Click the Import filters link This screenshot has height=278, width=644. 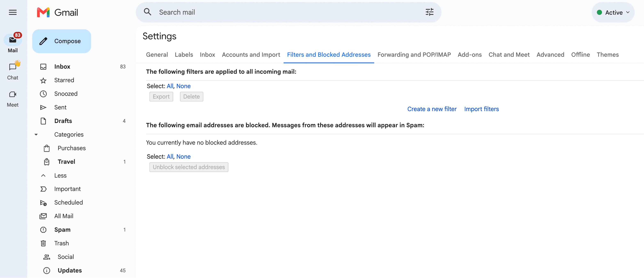pos(481,109)
